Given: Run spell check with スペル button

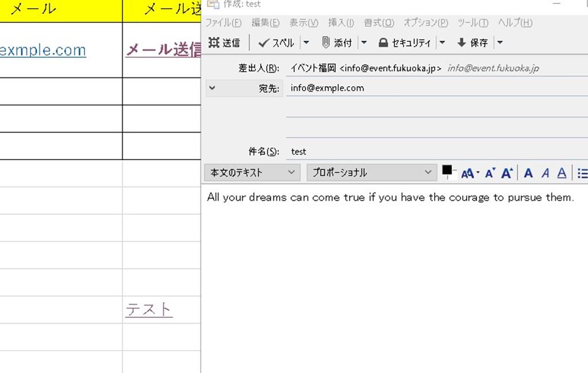Looking at the screenshot, I should tap(276, 42).
